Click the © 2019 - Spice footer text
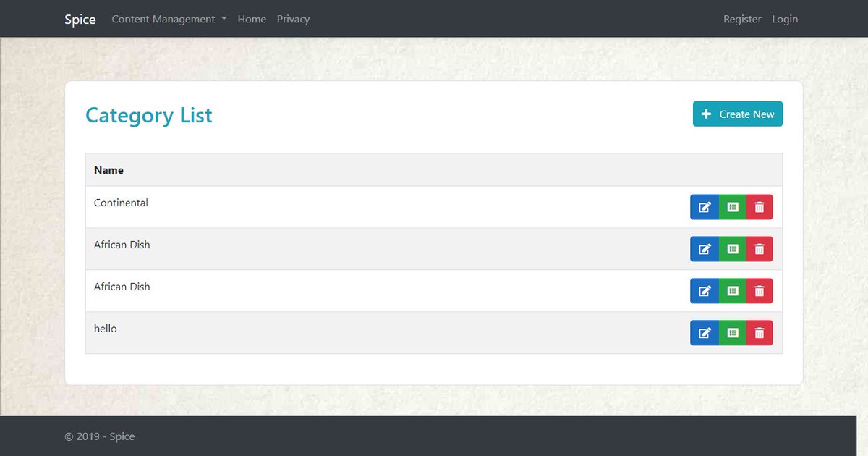The height and width of the screenshot is (456, 868). [100, 436]
